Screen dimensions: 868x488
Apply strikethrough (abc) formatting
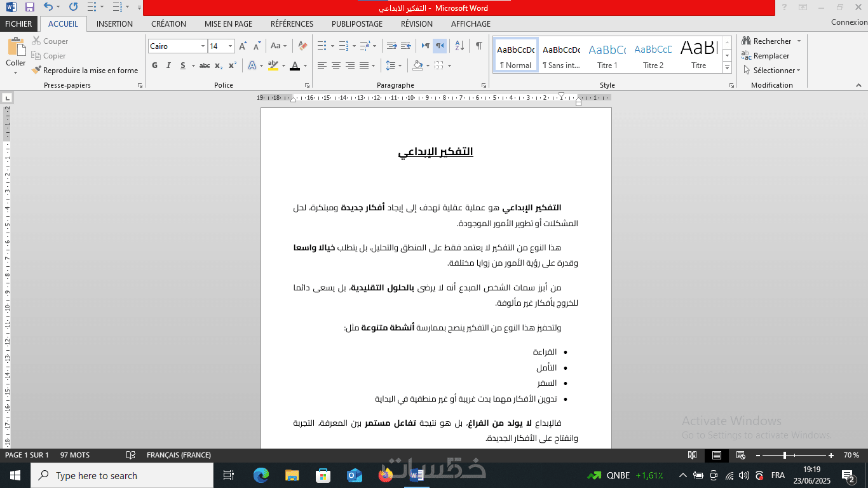coord(204,65)
